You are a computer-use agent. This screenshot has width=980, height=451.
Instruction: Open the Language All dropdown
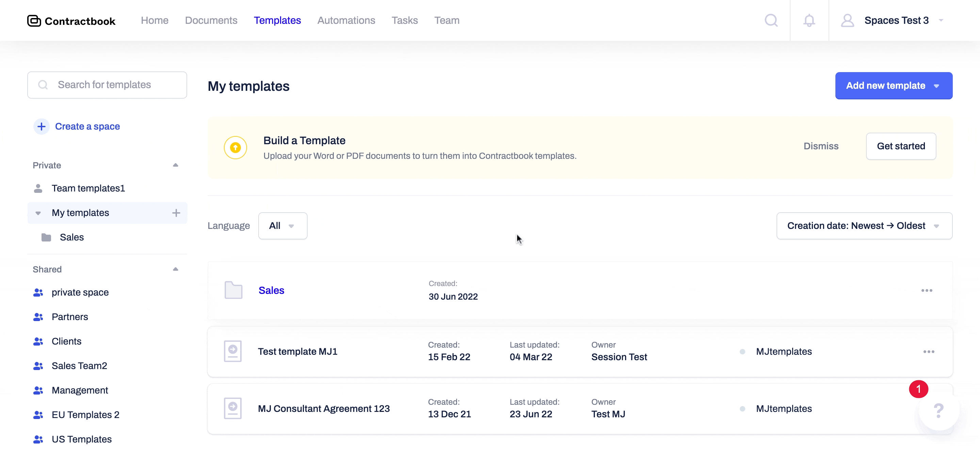pos(283,226)
